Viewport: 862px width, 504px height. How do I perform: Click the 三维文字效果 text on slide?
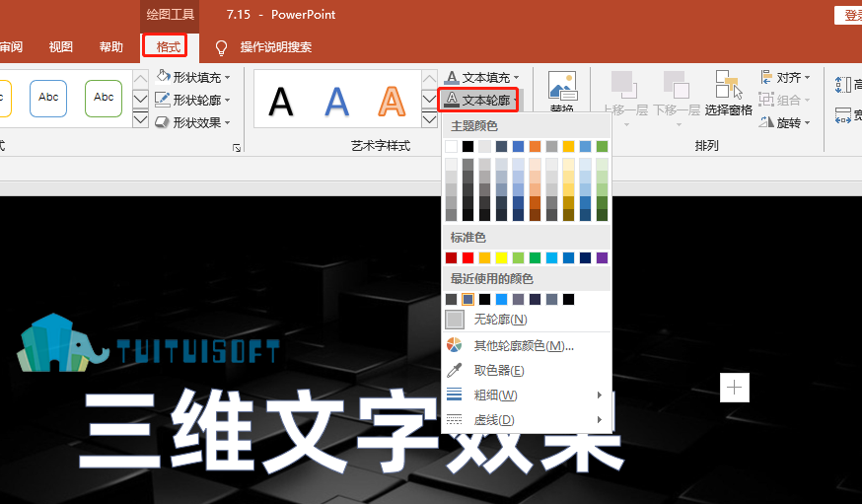352,431
